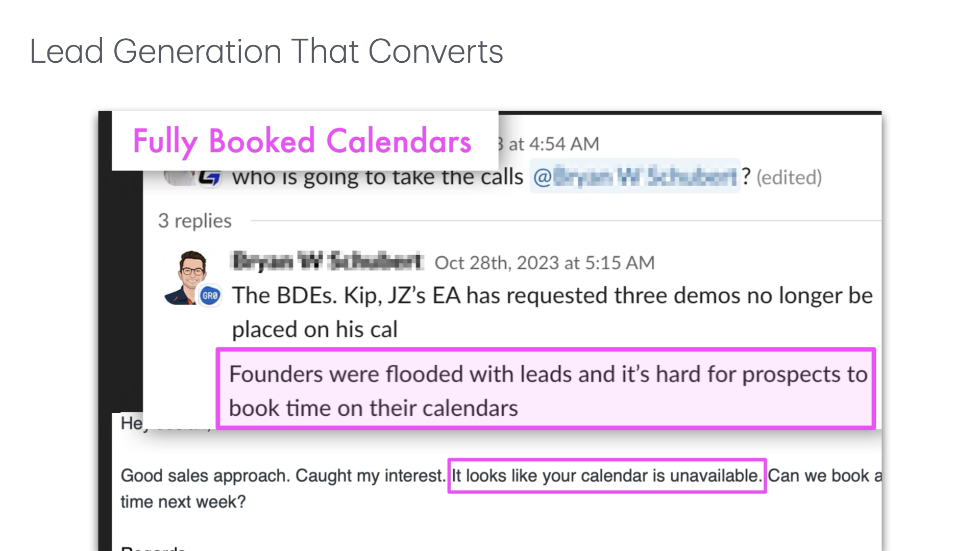Click the "placed on his cal" text line

pyautogui.click(x=314, y=330)
